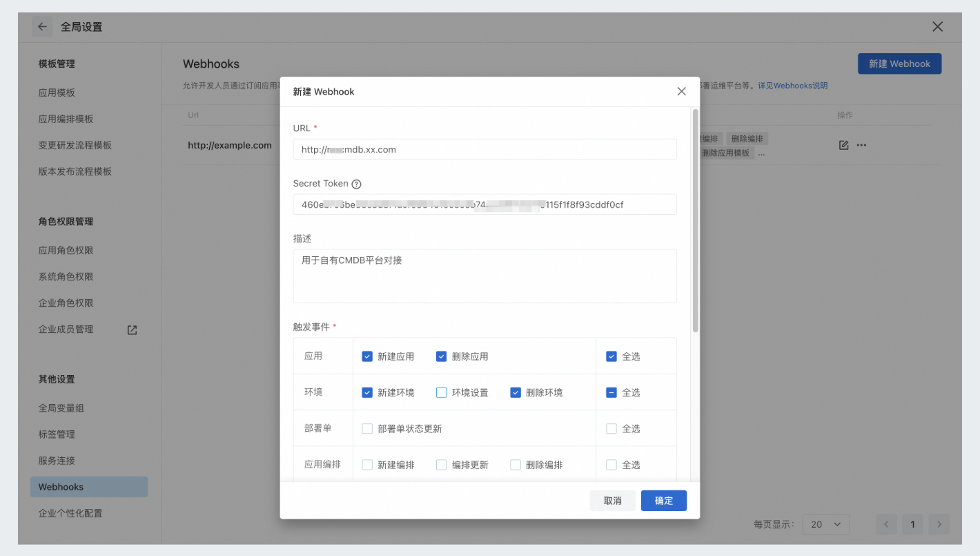Image resolution: width=980 pixels, height=556 pixels.
Task: Toggle 新建应用 checkbox
Action: click(367, 356)
